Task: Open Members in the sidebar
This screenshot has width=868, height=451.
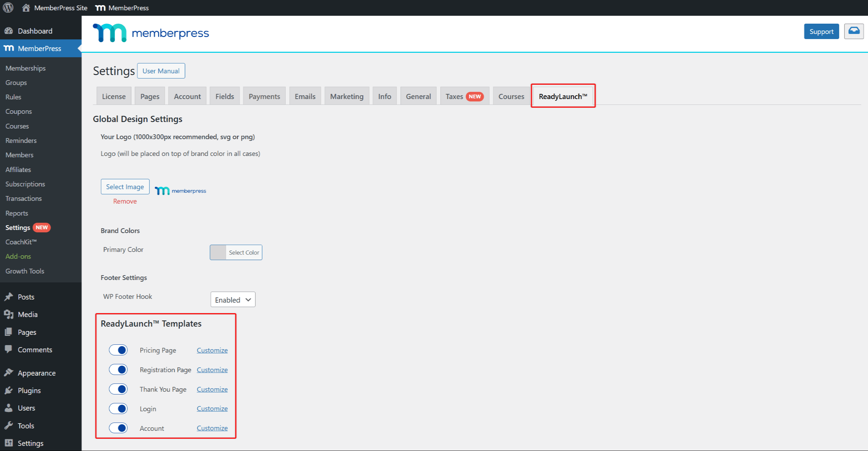Action: tap(19, 155)
